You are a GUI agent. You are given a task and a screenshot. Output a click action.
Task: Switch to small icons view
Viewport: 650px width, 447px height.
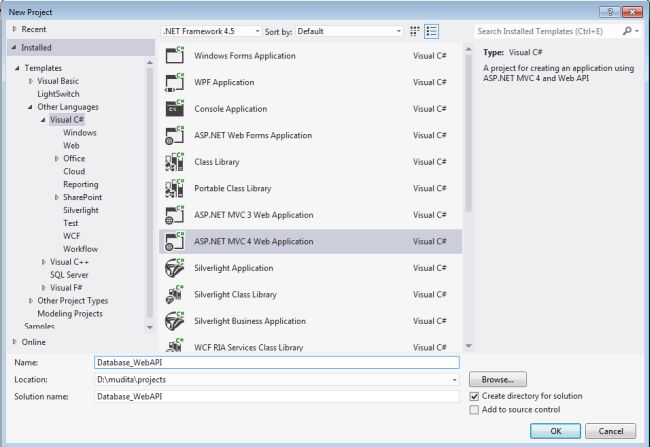[x=415, y=31]
